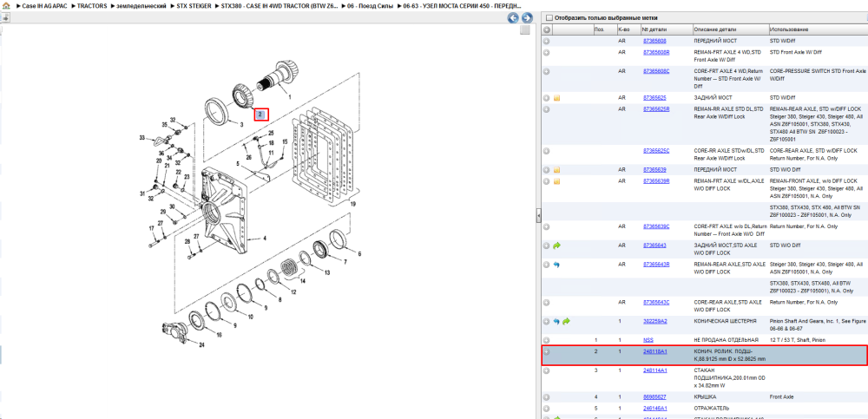The height and width of the screenshot is (419, 868).
Task: Click the plus icon on the NSS row
Action: pyautogui.click(x=546, y=340)
